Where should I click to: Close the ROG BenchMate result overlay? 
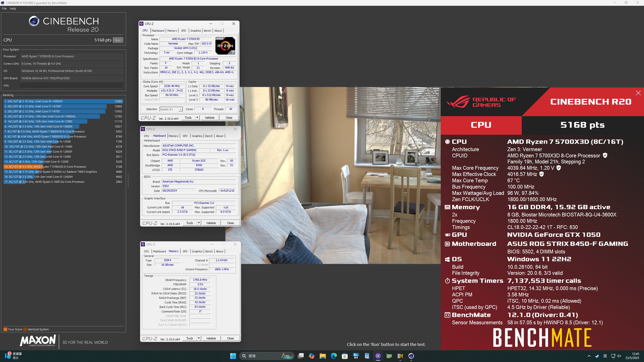point(638,93)
